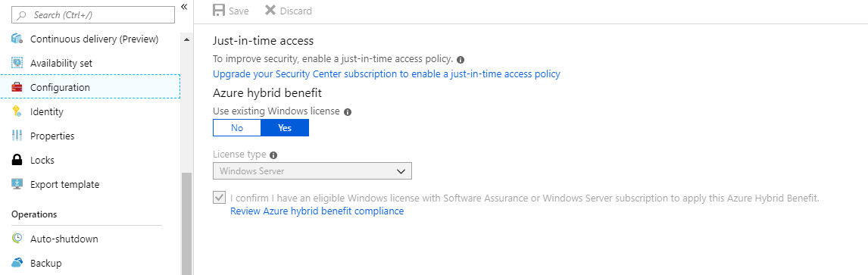
Task: Open Review Azure hybrid benefit compliance link
Action: point(317,211)
